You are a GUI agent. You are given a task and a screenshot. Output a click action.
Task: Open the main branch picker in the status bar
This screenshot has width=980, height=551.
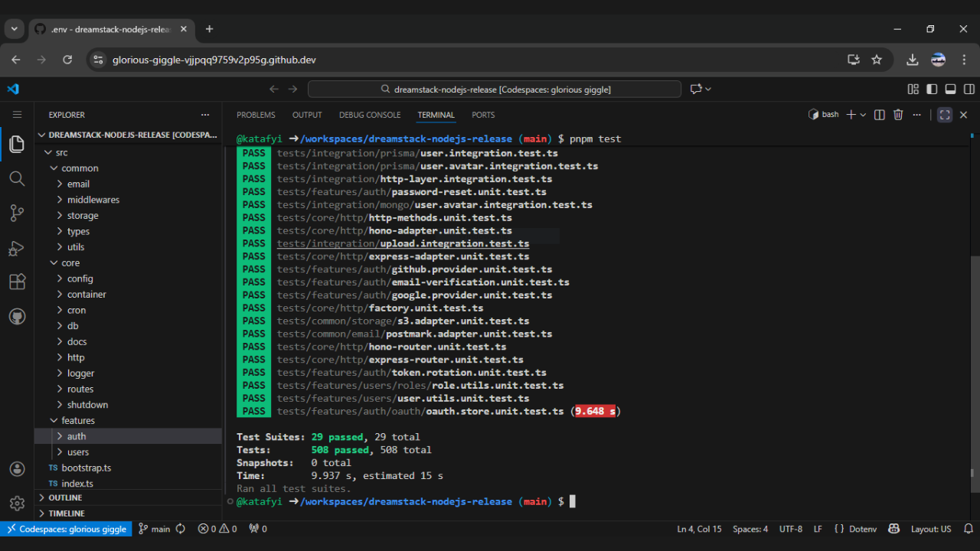pyautogui.click(x=156, y=528)
